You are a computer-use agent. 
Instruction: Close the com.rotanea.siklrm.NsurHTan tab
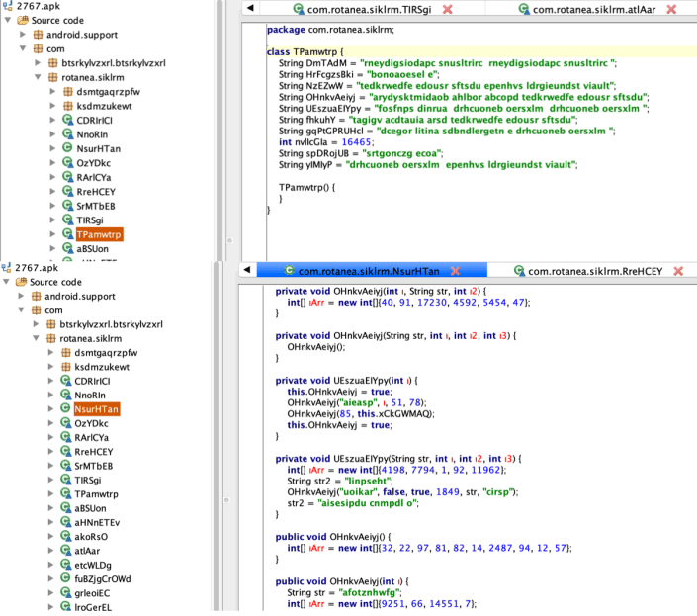476,270
